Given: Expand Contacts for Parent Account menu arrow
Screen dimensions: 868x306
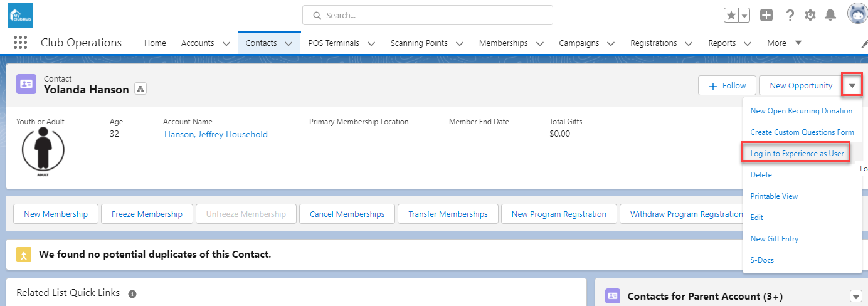Looking at the screenshot, I should [x=856, y=296].
